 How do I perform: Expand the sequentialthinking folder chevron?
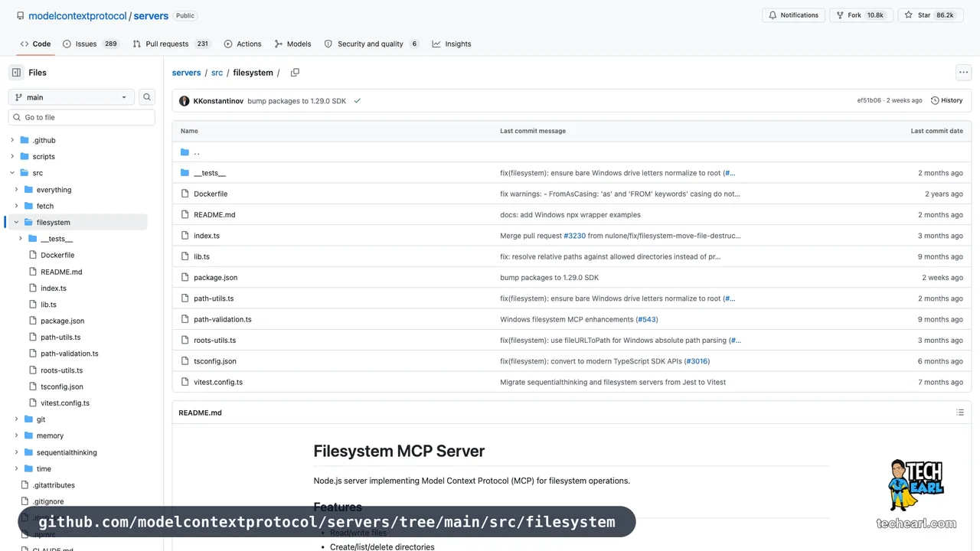coord(17,452)
